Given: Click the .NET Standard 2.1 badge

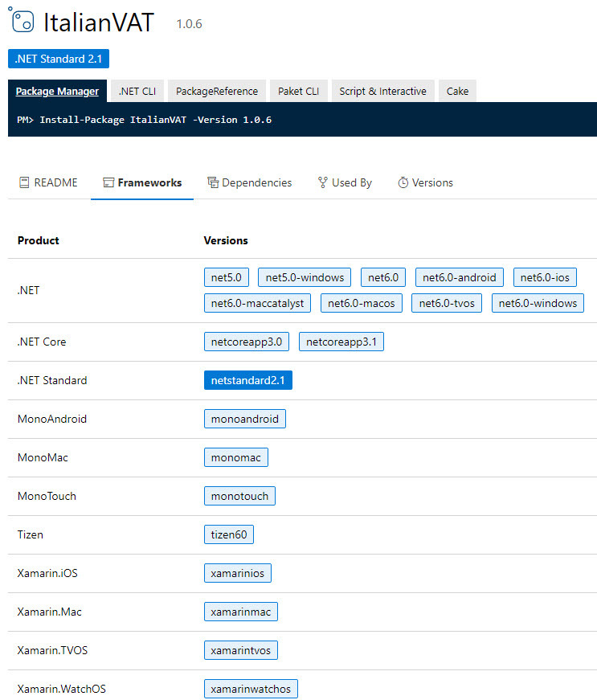Looking at the screenshot, I should pyautogui.click(x=59, y=59).
